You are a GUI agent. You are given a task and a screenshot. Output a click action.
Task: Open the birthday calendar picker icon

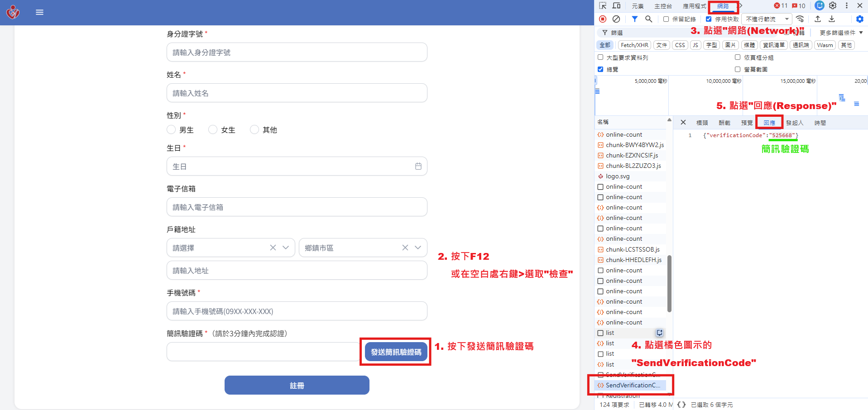click(418, 166)
